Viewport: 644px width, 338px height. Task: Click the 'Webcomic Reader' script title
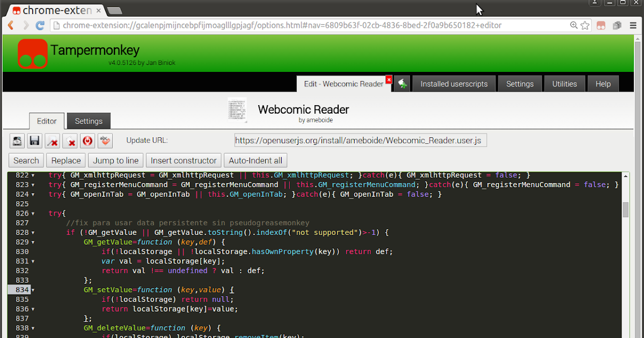pos(303,109)
